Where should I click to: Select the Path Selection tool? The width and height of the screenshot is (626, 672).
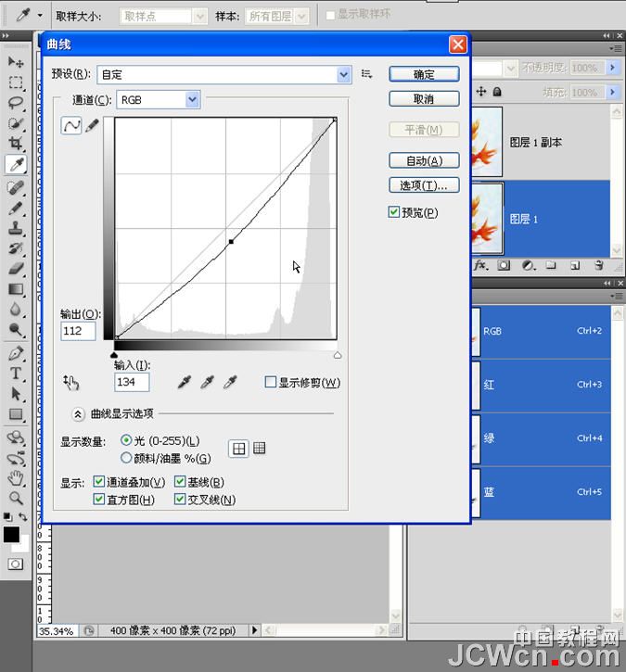tap(16, 394)
